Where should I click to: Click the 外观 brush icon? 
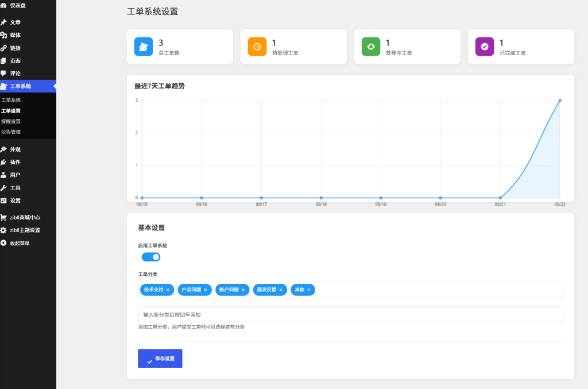click(x=3, y=149)
